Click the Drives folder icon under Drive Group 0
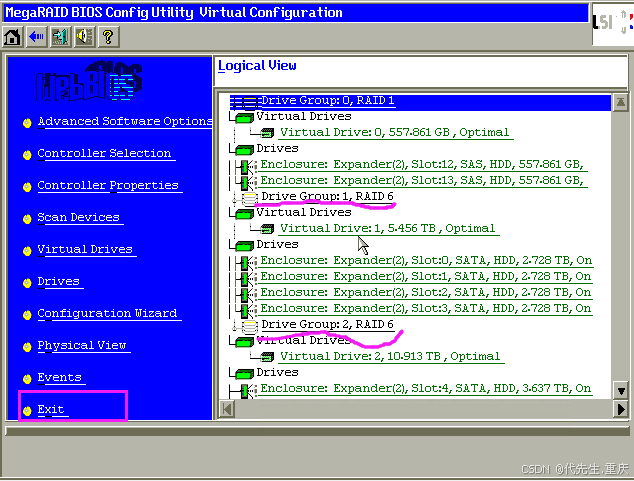 [244, 150]
